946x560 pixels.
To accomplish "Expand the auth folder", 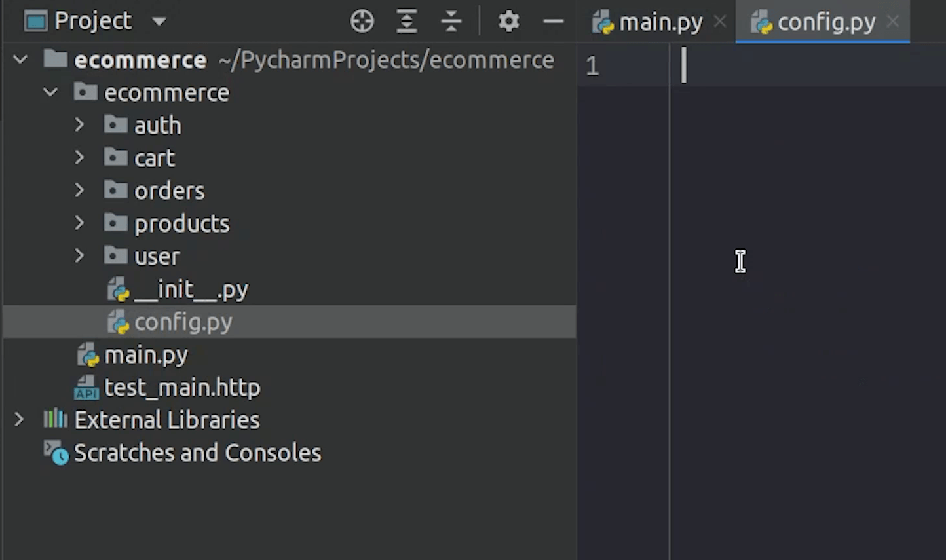I will [x=79, y=124].
